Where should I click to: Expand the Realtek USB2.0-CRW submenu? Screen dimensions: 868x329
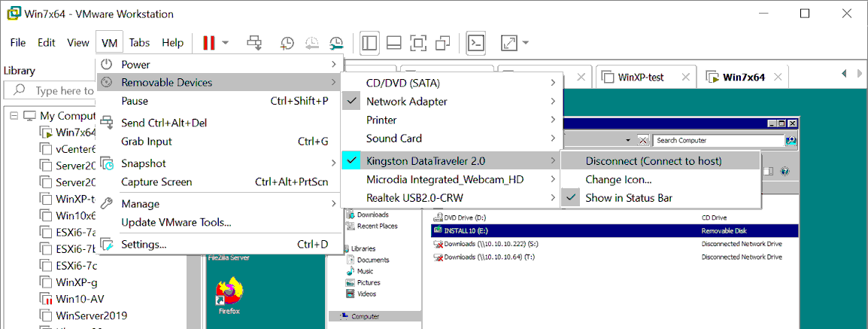point(451,198)
